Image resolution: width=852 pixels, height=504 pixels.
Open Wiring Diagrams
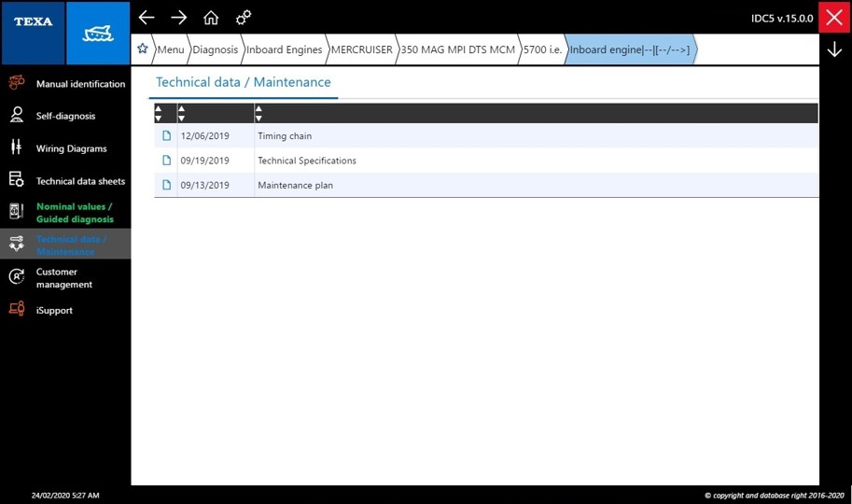[65, 147]
